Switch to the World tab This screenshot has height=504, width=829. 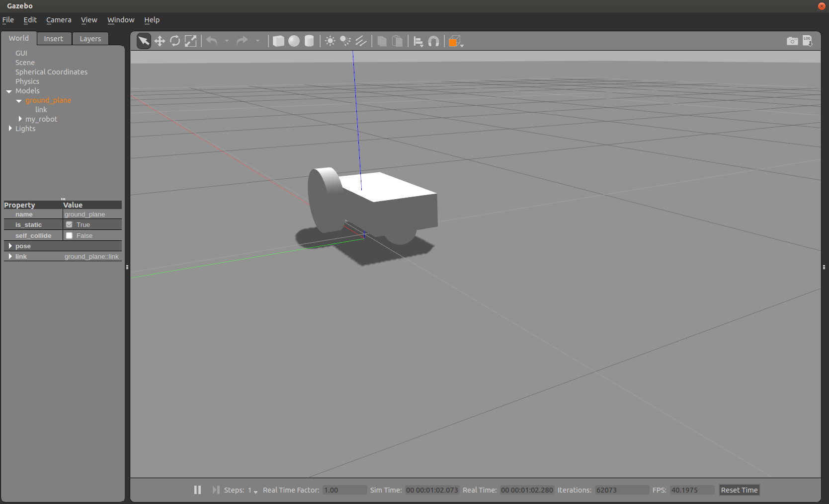click(x=19, y=38)
